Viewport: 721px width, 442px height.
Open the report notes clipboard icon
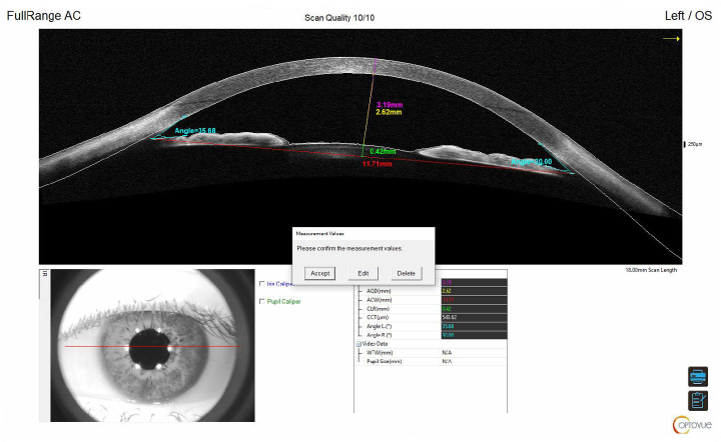[x=697, y=400]
